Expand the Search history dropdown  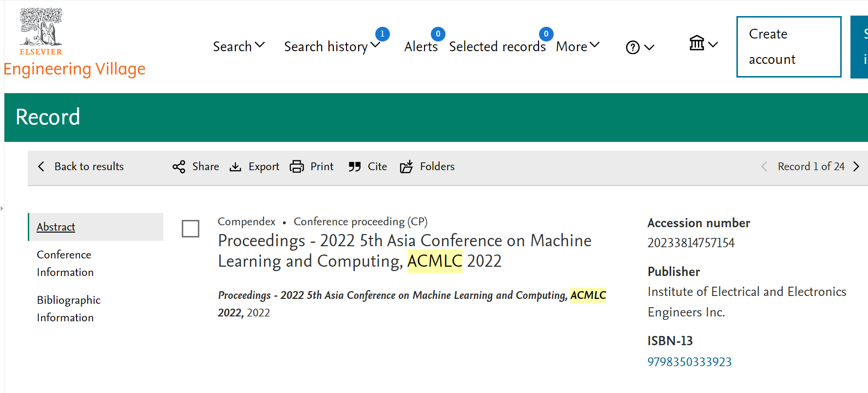pos(331,46)
